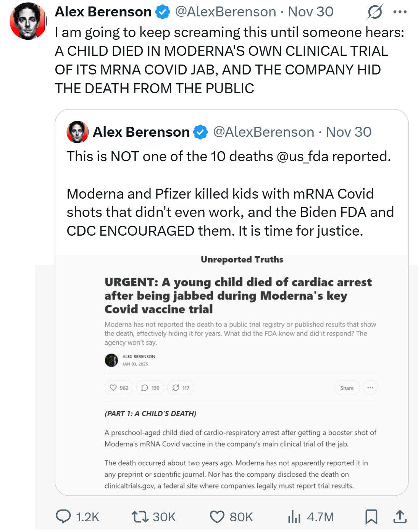Bookmark this post
The image size is (418, 532).
[x=371, y=517]
